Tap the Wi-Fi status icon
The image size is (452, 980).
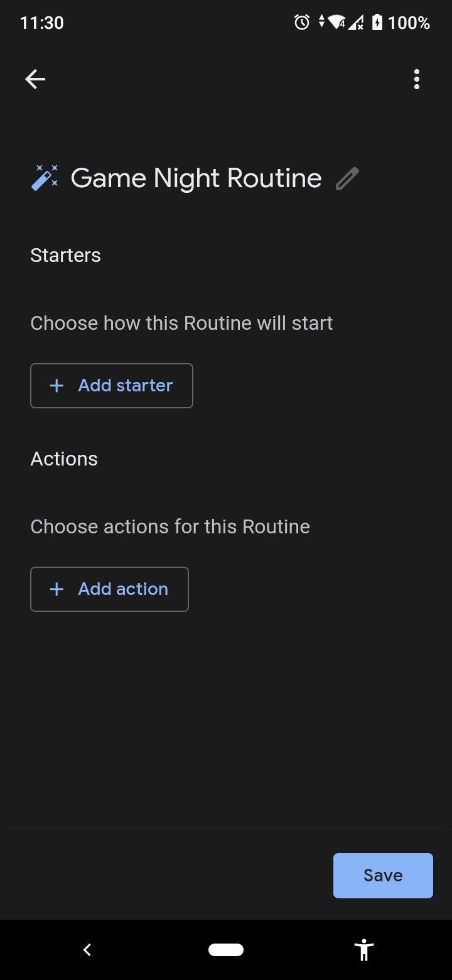pos(336,23)
